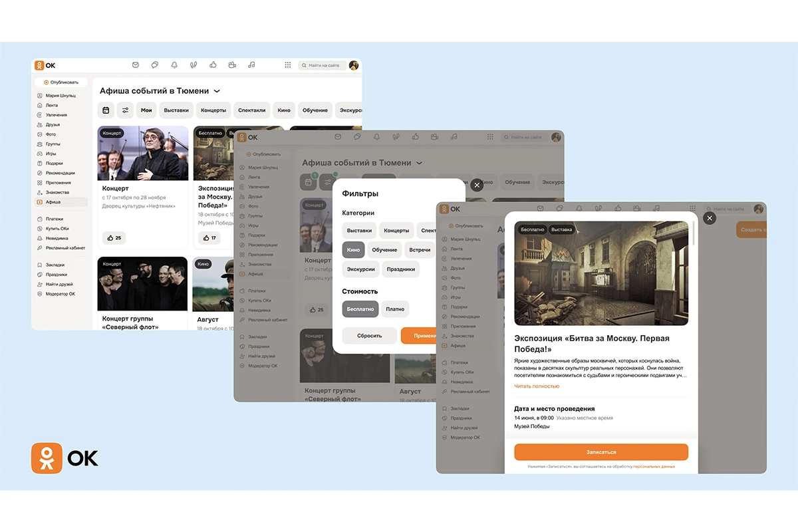The height and width of the screenshot is (532, 798).
Task: Open the profile avatar menu in top-left window
Action: (354, 65)
